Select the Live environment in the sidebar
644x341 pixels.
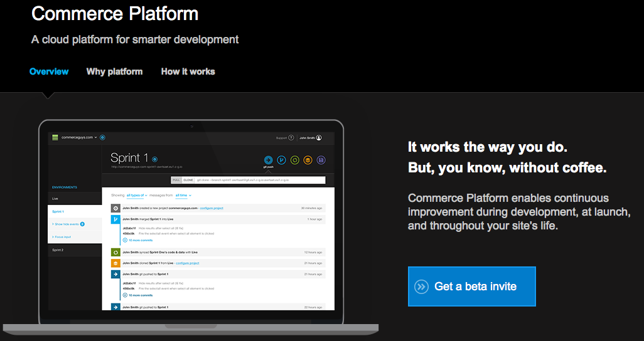75,199
